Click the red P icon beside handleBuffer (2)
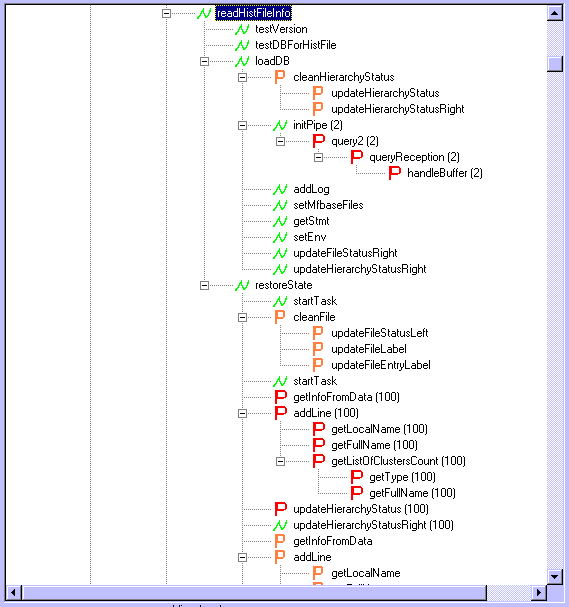569x607 pixels. pos(394,173)
